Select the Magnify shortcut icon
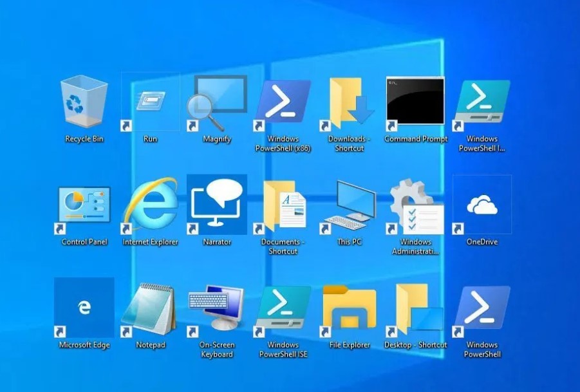This screenshot has height=392, width=580. [217, 103]
